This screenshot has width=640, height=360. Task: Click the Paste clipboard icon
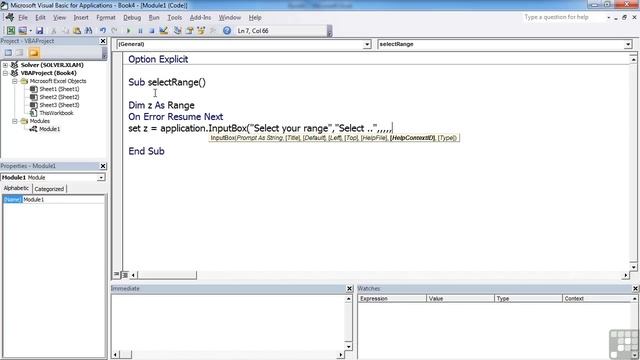coord(77,31)
